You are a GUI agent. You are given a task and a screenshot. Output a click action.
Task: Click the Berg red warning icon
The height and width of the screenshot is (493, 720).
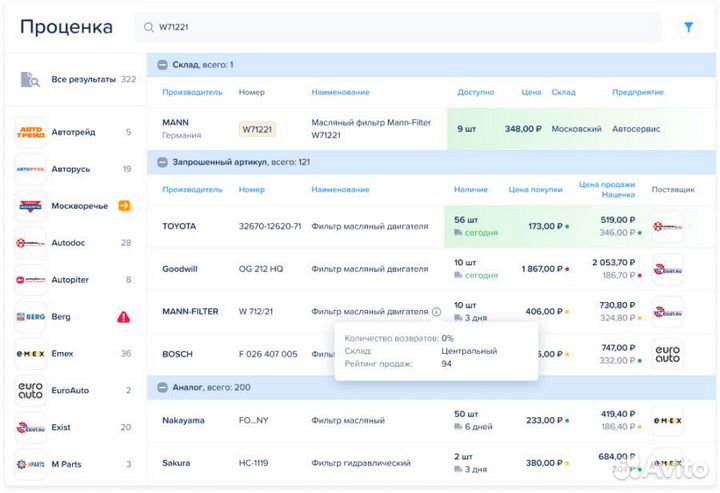(124, 317)
